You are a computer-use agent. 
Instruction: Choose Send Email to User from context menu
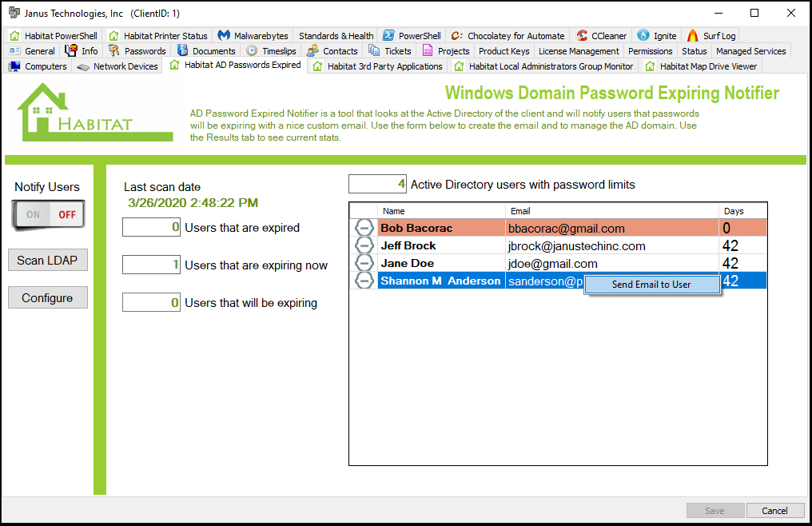tap(652, 285)
